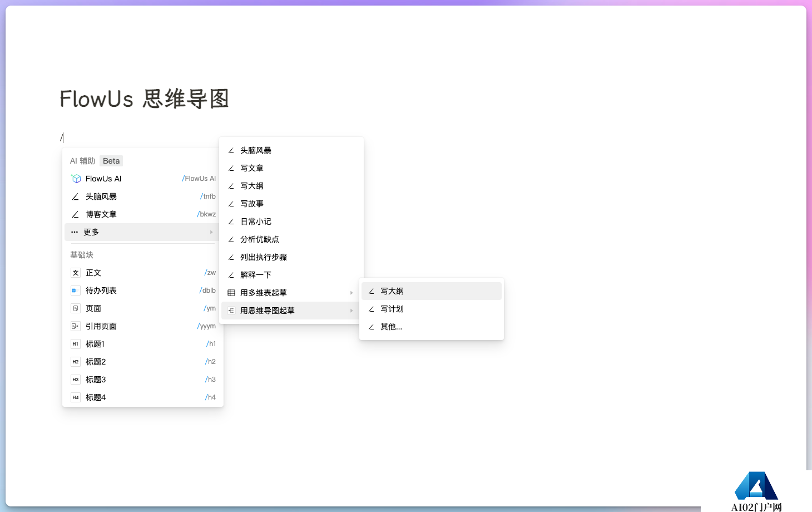Choose 写大纲 in the middle AI submenu

(291, 186)
